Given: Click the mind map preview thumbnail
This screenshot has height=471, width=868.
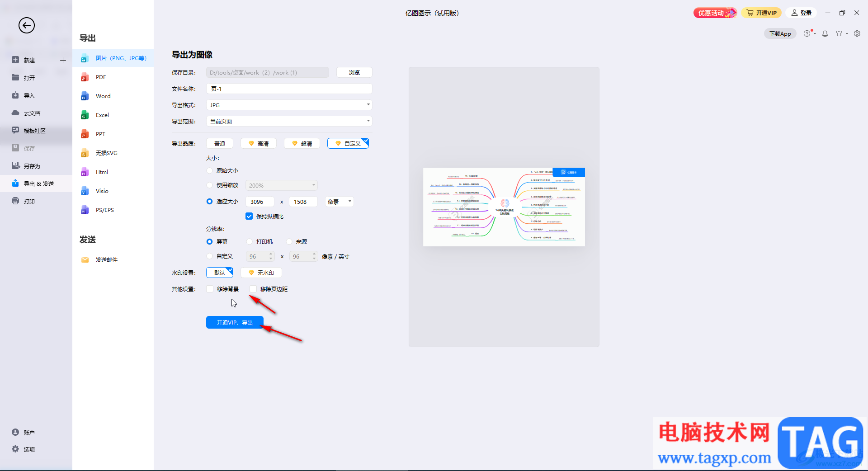Looking at the screenshot, I should (x=504, y=207).
